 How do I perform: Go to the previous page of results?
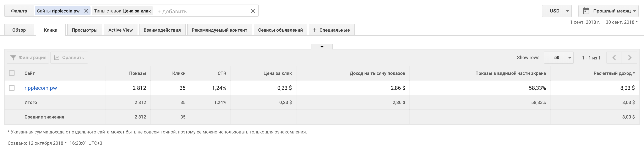[614, 58]
